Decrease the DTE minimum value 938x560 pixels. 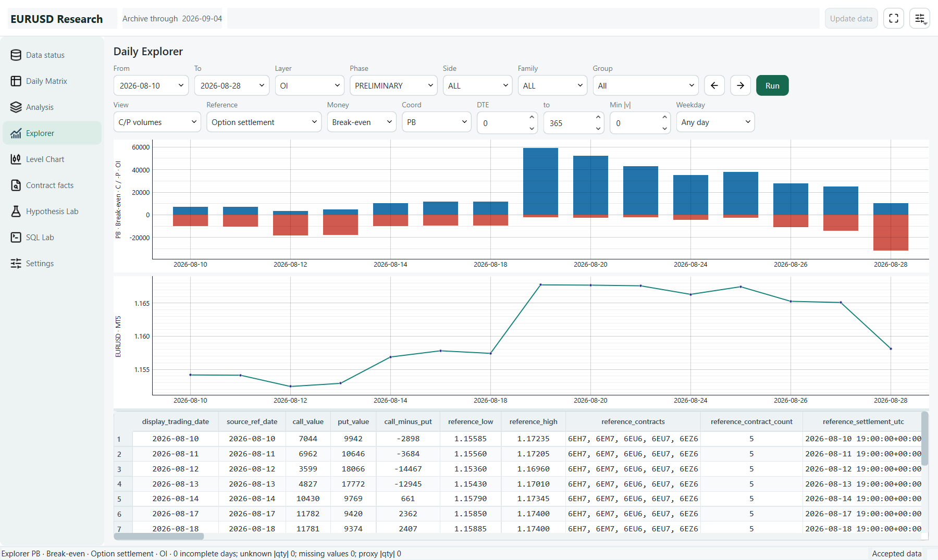pyautogui.click(x=532, y=128)
